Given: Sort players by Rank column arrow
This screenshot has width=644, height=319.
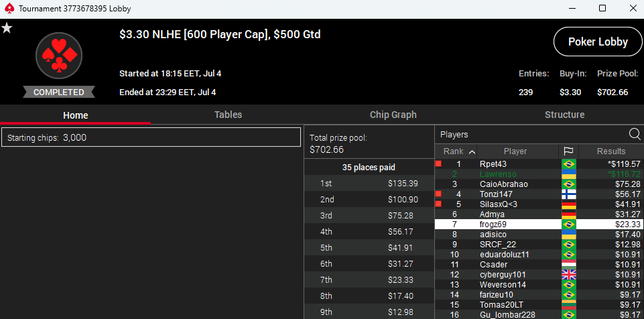Looking at the screenshot, I should tap(472, 152).
